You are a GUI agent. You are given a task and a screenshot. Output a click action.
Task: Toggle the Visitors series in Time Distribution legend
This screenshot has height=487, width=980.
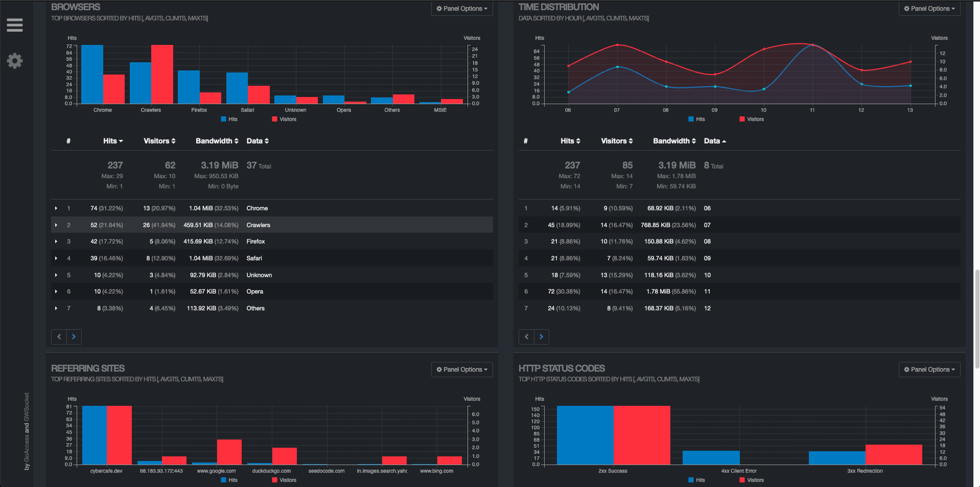(751, 119)
